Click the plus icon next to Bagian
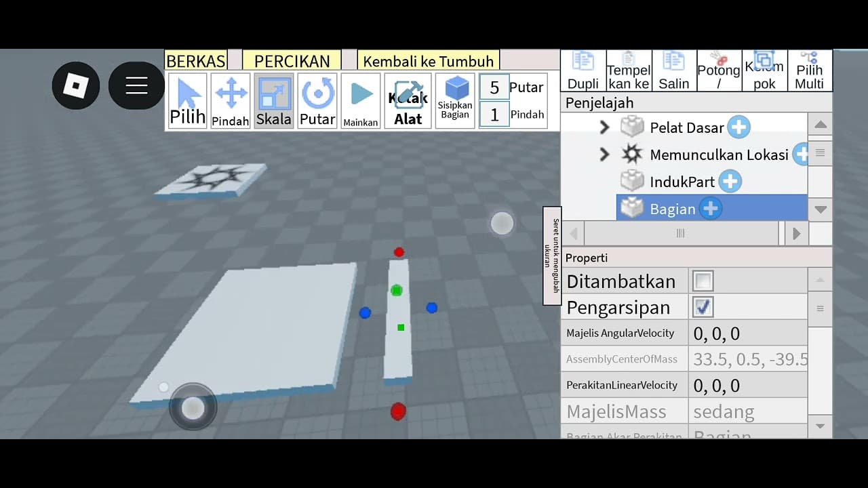Viewport: 868px width, 488px height. (710, 208)
